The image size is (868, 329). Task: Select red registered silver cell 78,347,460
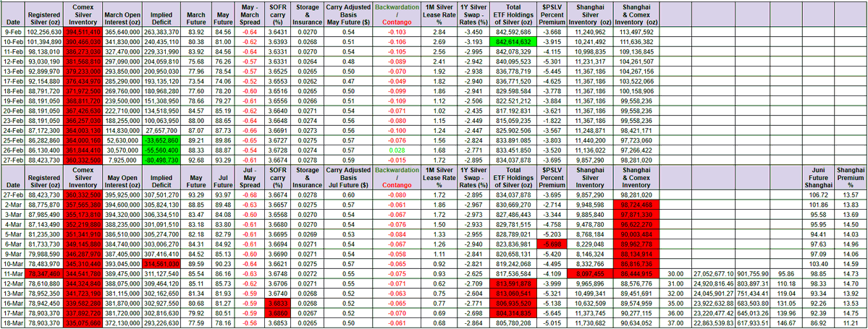tap(44, 273)
